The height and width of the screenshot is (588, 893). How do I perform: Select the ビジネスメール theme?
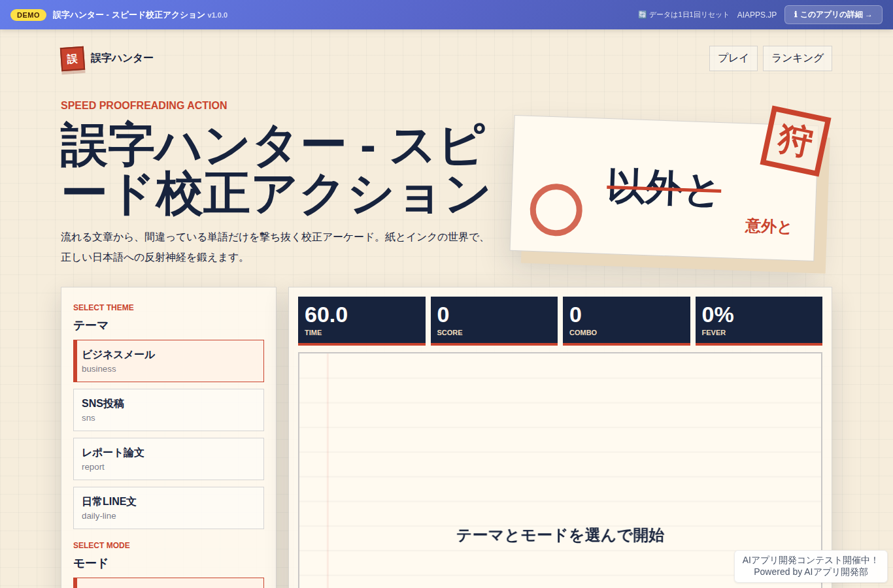[x=169, y=361]
